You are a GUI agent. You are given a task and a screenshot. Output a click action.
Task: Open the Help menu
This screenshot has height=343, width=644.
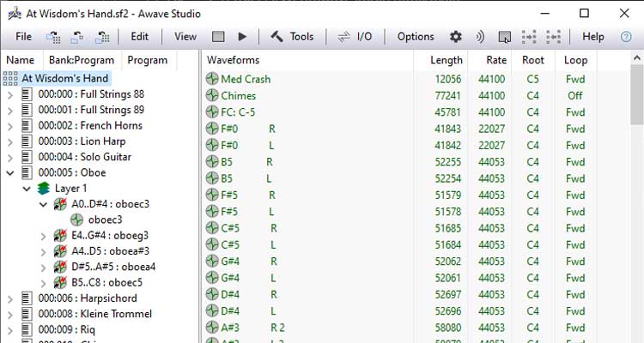592,37
